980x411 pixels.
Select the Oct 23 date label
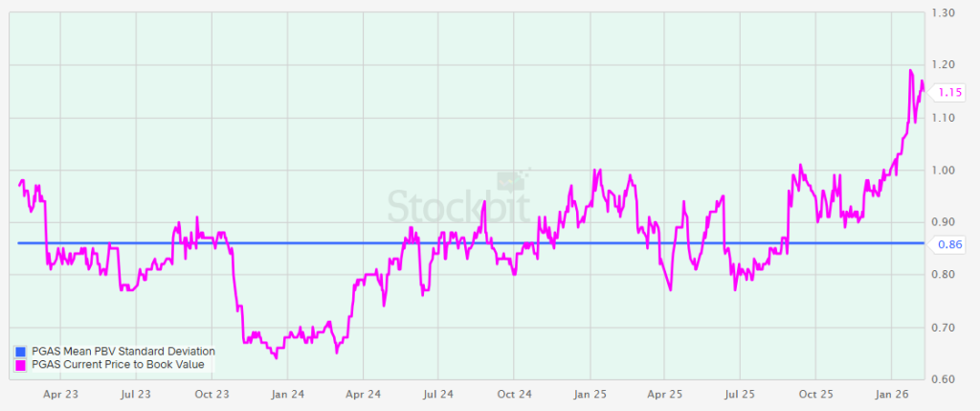coord(212,394)
